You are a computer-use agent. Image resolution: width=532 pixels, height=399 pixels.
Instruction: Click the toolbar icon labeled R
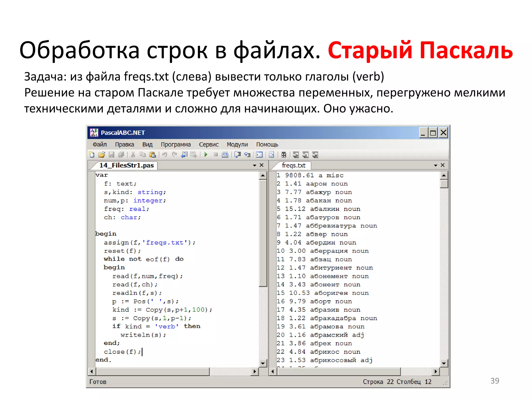click(x=315, y=155)
